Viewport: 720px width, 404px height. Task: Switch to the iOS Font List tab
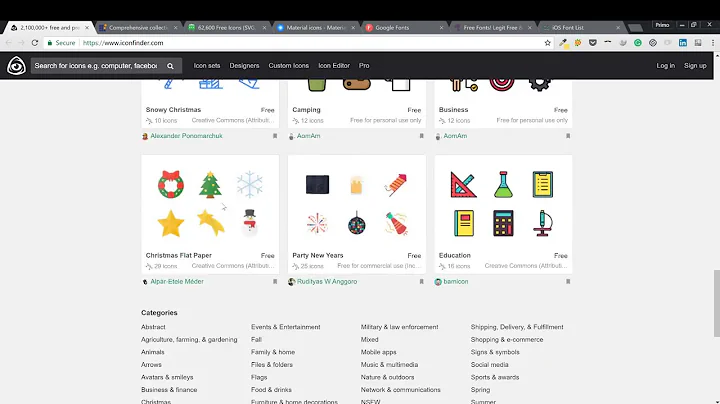coord(581,28)
